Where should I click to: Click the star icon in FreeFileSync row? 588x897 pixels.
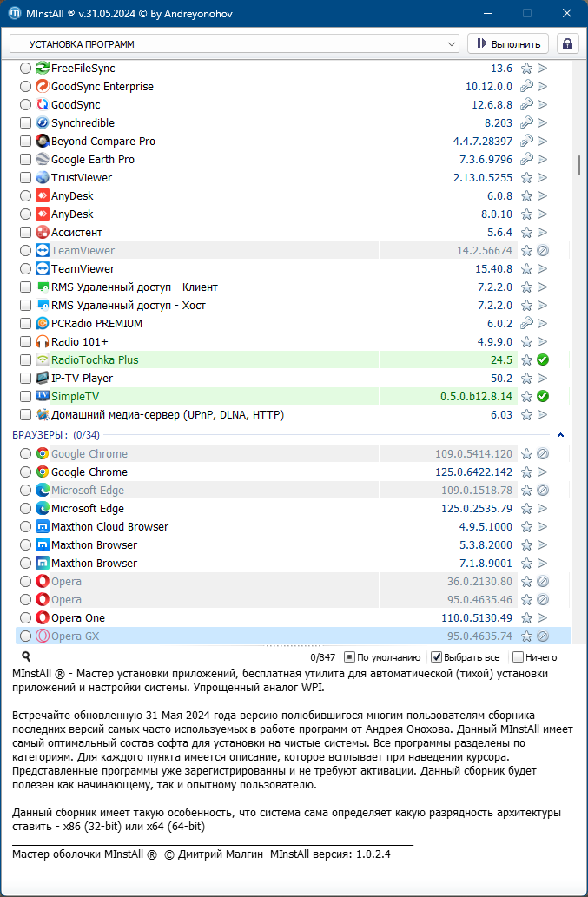pyautogui.click(x=527, y=69)
